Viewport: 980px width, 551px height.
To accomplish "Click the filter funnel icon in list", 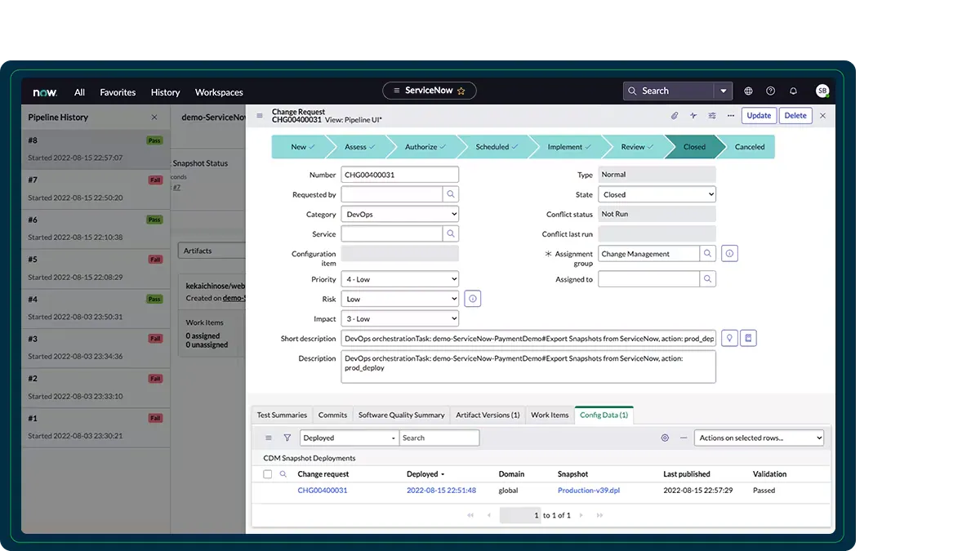I will (287, 438).
